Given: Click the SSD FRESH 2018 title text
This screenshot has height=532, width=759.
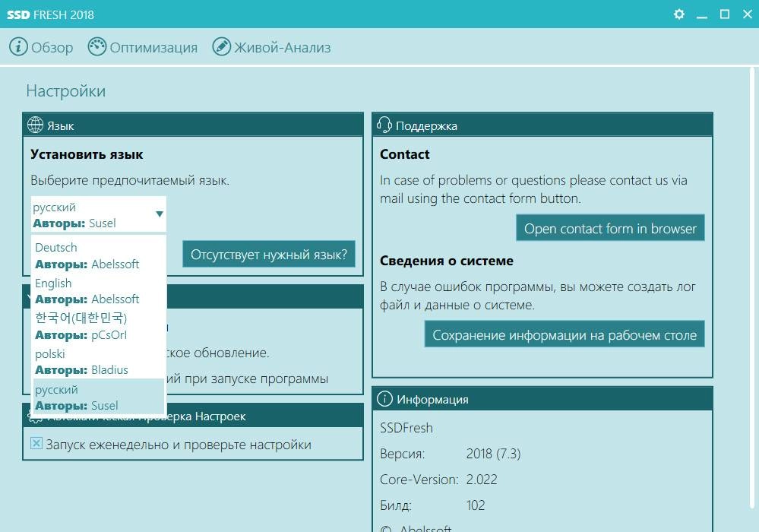Looking at the screenshot, I should coord(50,14).
